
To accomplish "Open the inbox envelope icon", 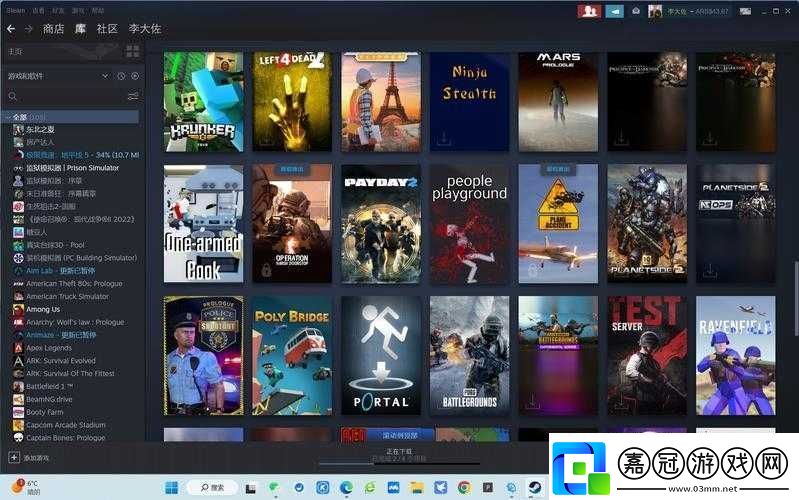I will tap(636, 11).
